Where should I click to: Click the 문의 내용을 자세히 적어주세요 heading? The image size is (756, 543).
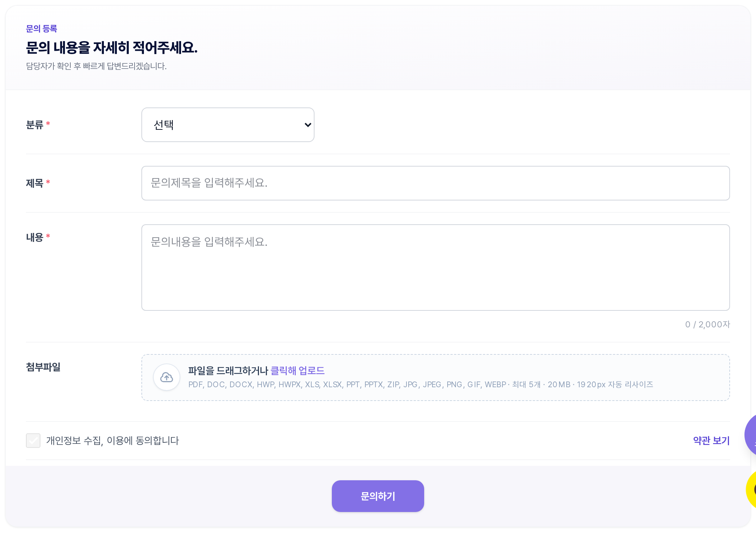[112, 48]
